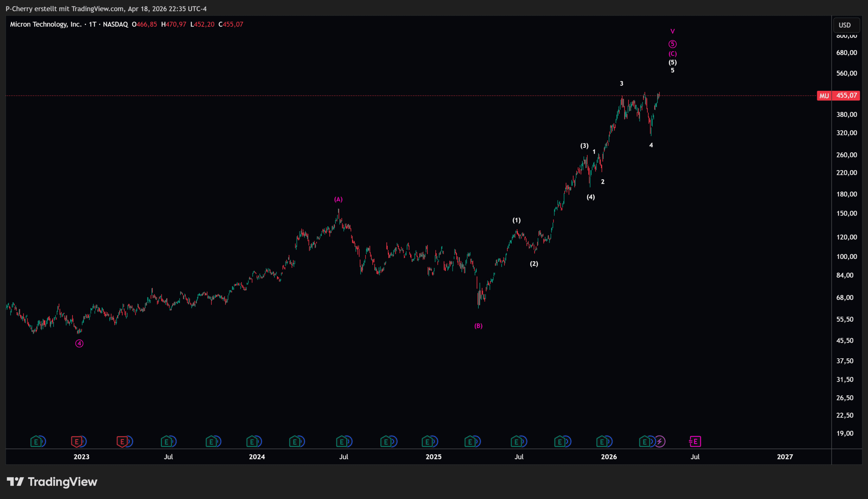Click the red earnings icon above the 2023 label
868x499 pixels.
coord(76,441)
